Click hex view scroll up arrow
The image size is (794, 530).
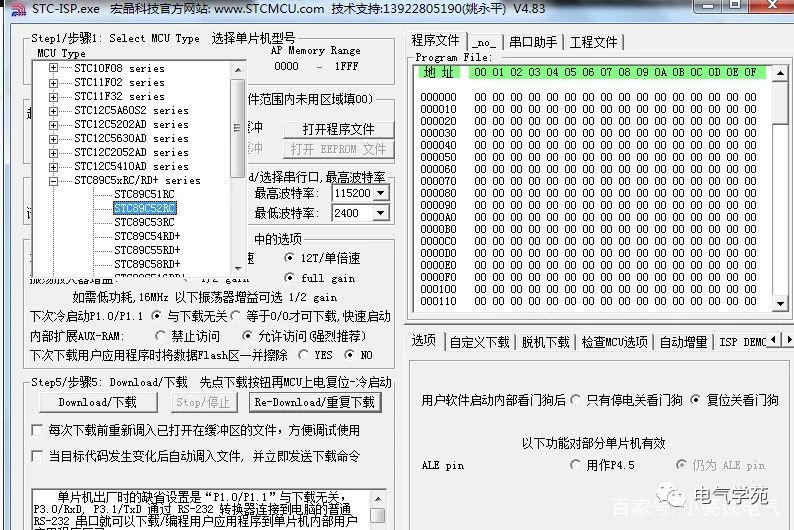[780, 74]
